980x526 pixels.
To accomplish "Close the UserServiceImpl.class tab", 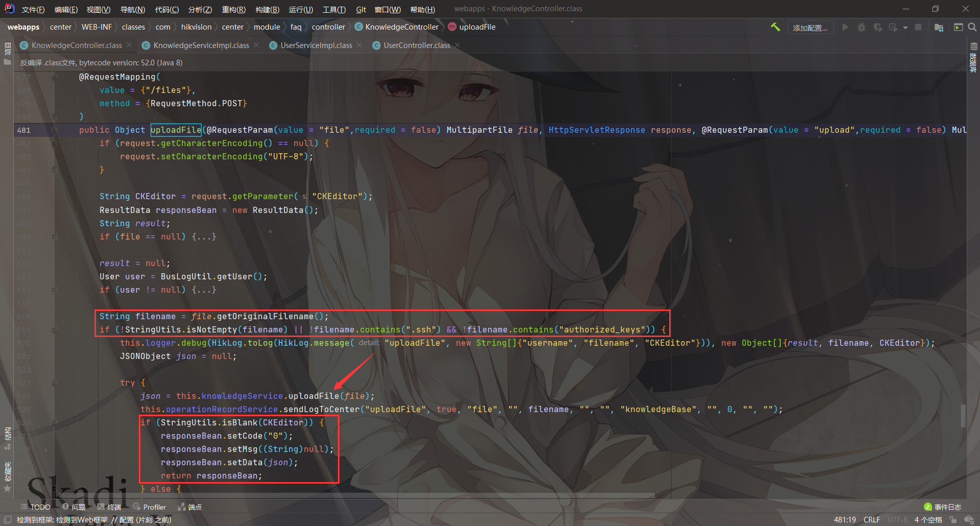I will [359, 45].
